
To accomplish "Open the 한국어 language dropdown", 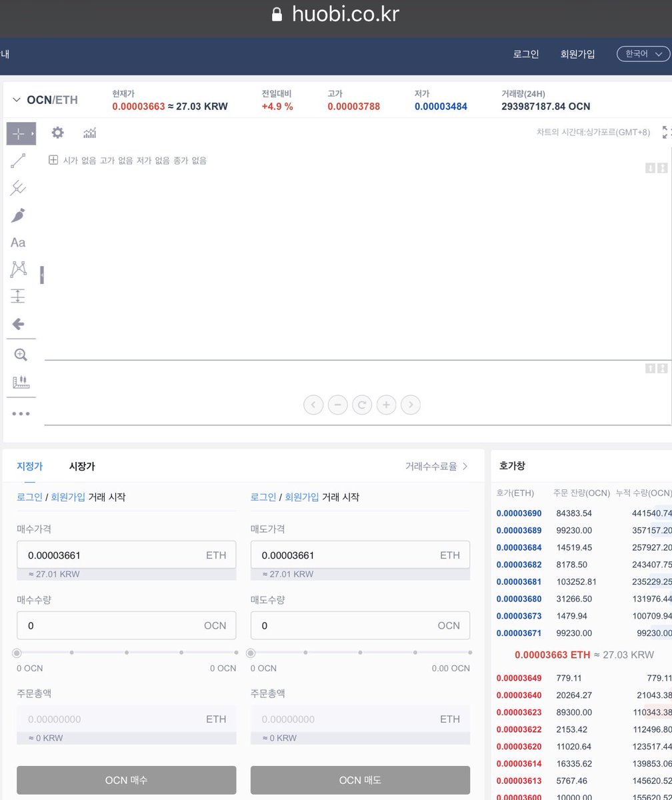I will coord(643,54).
